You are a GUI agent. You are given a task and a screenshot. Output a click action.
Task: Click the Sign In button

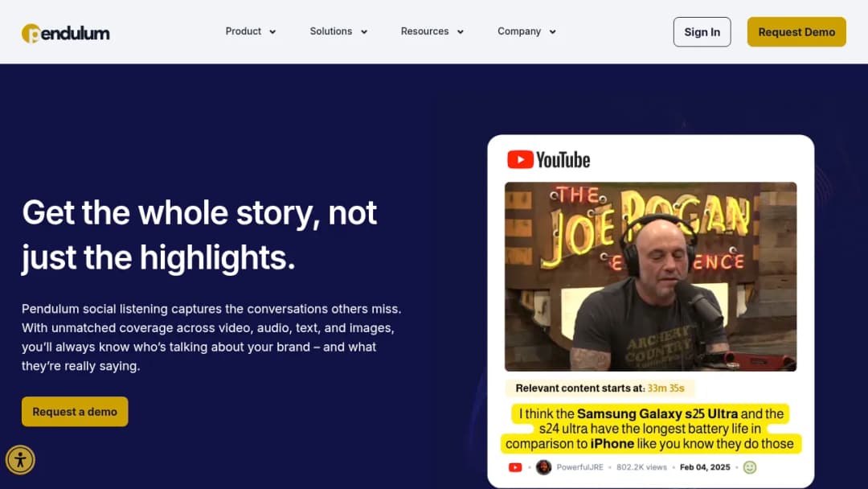(x=702, y=32)
